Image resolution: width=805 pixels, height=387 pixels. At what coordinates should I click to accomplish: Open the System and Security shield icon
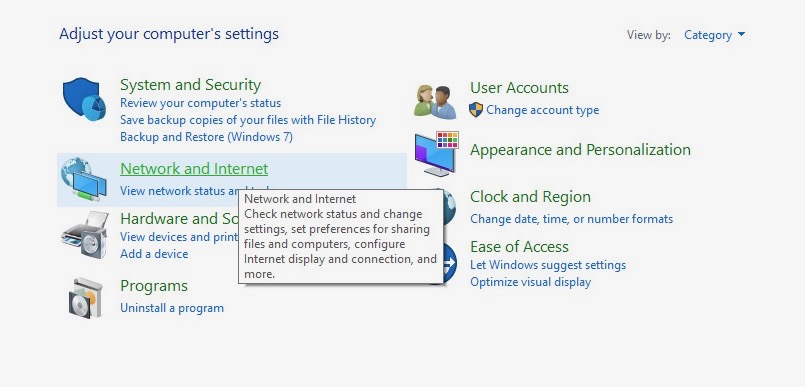84,99
